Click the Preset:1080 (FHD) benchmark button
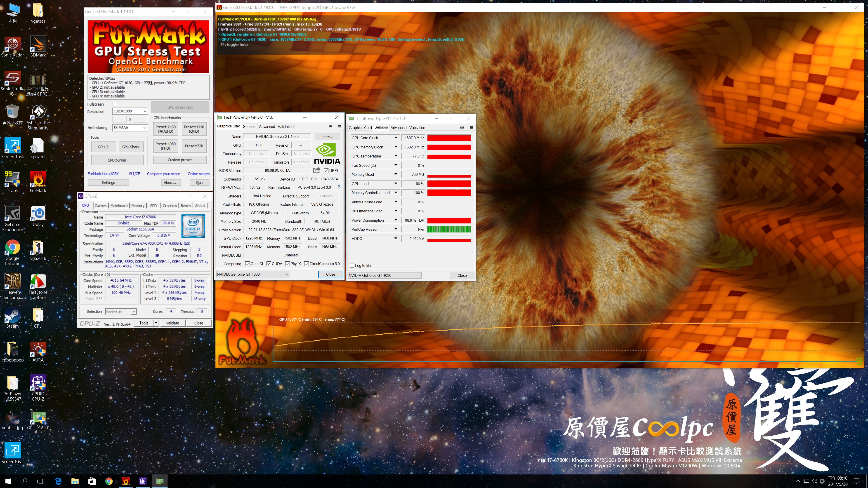This screenshot has width=868, height=488. (x=165, y=146)
